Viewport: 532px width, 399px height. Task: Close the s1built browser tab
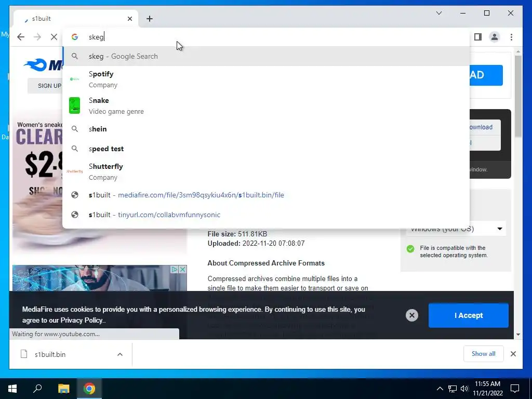[x=129, y=19]
